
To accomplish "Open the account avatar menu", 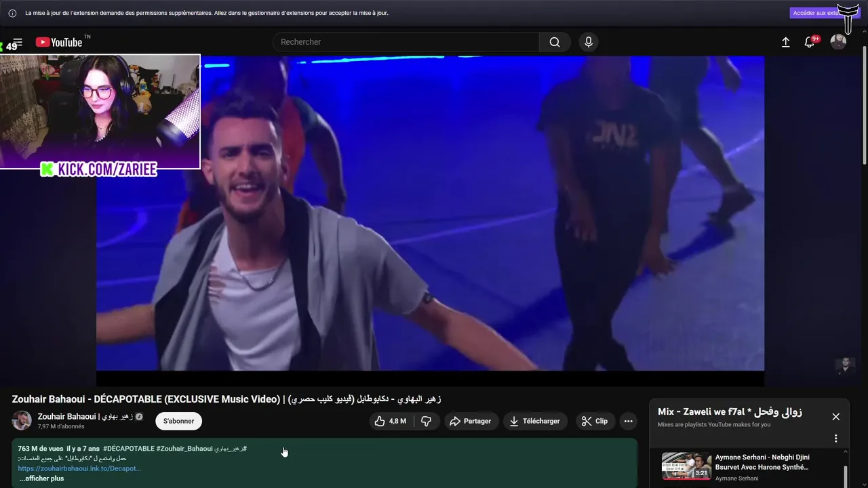I will (838, 42).
